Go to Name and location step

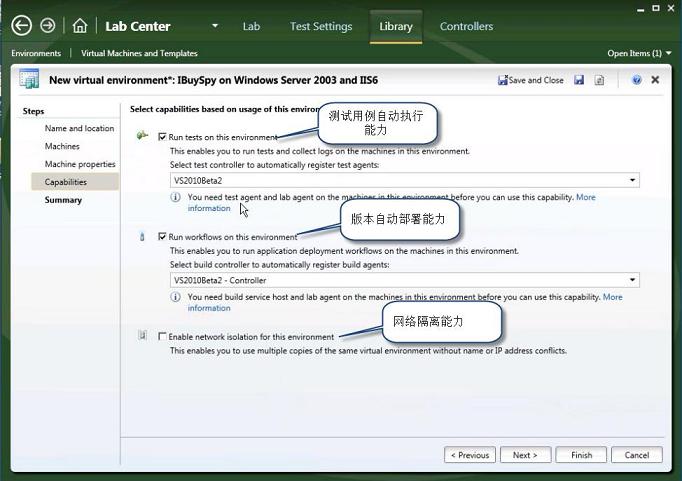[79, 128]
